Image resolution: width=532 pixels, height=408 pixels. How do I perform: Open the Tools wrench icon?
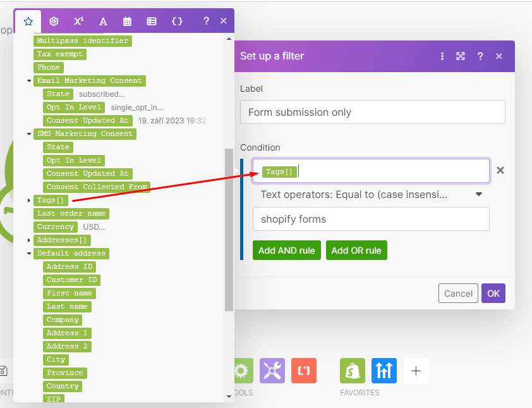coord(272,371)
